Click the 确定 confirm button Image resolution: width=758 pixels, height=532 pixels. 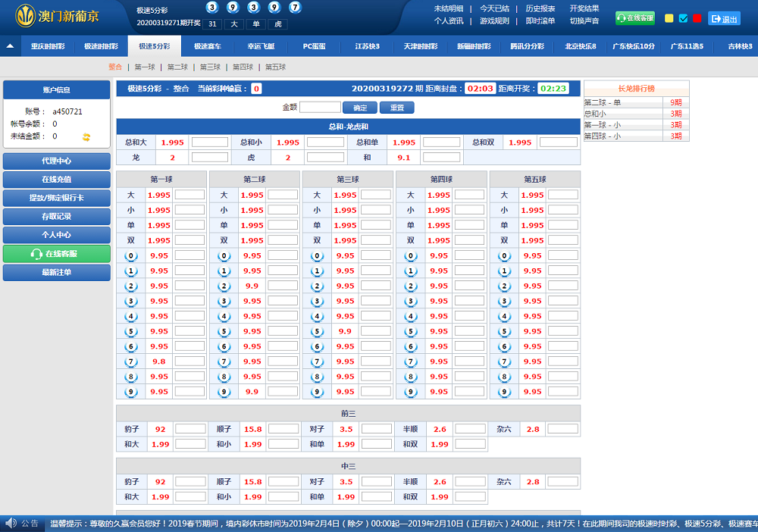click(360, 108)
